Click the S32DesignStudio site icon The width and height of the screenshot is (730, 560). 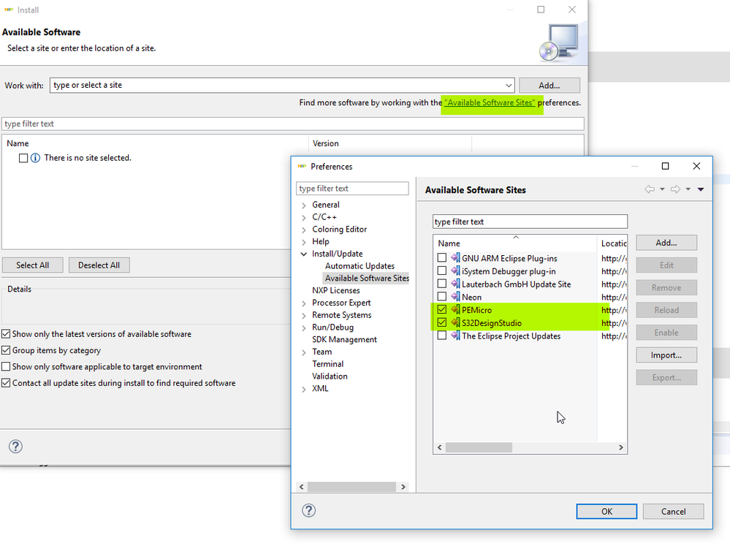[455, 322]
